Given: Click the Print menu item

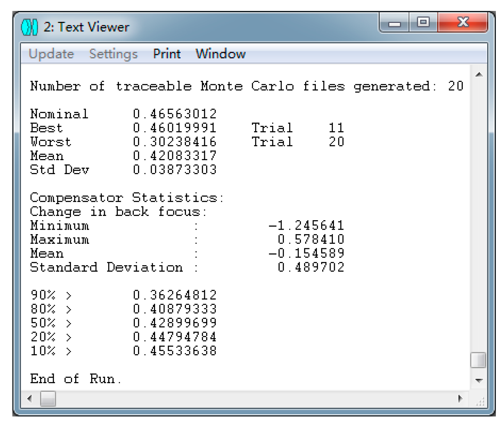Looking at the screenshot, I should [167, 54].
